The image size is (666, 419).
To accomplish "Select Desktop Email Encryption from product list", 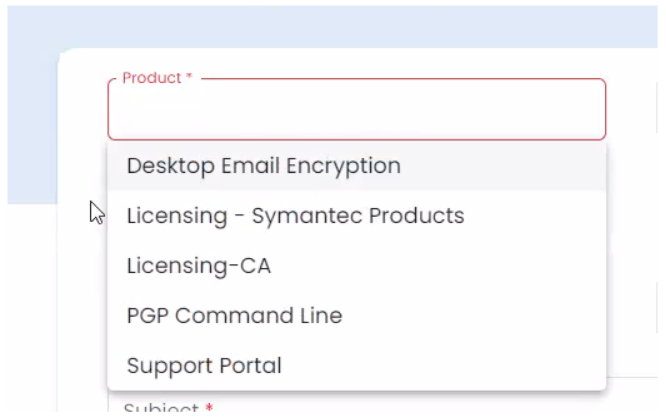I will (x=356, y=166).
